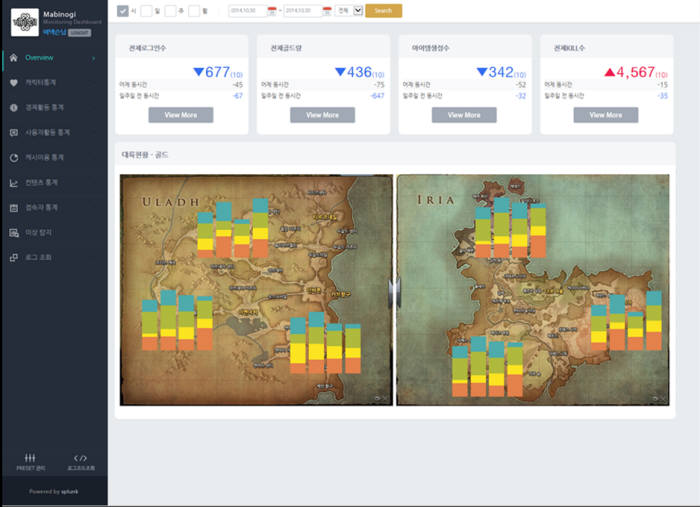The width and height of the screenshot is (700, 507).
Task: Select Overview in the sidebar
Action: tap(39, 58)
